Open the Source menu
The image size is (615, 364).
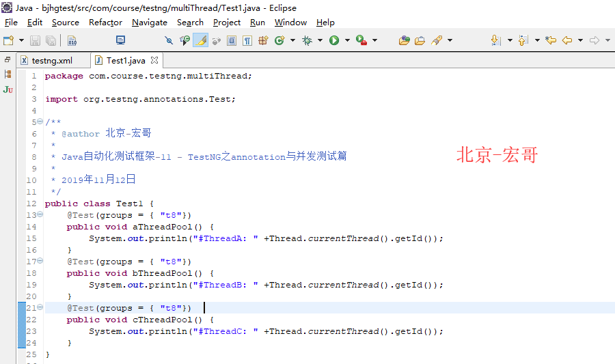66,23
